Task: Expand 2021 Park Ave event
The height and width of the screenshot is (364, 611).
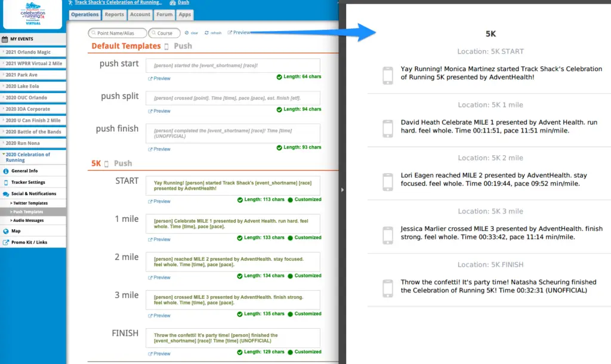Action: click(x=33, y=75)
